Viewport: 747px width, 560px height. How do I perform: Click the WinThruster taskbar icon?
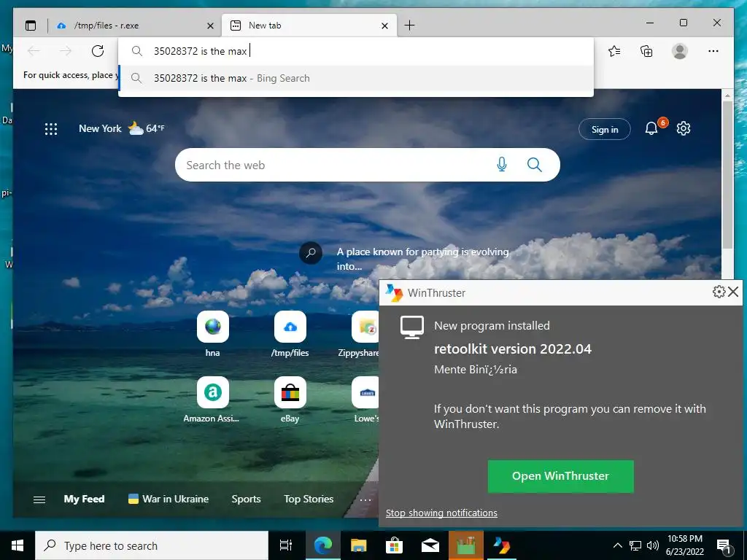click(502, 545)
